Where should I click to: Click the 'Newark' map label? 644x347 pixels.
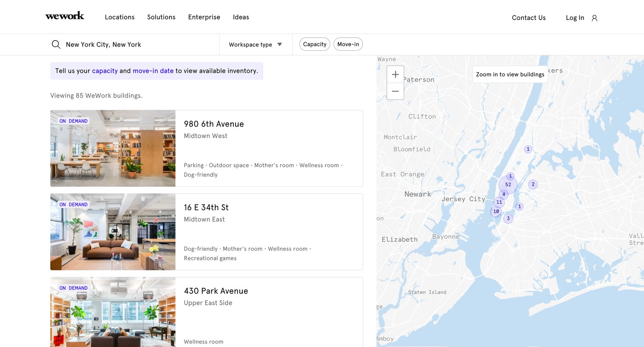point(418,194)
